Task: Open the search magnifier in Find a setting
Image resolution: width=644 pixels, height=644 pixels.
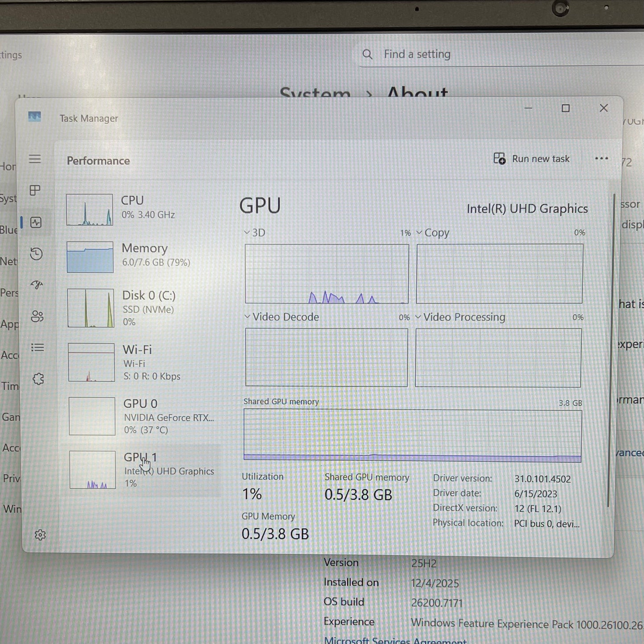Action: (x=367, y=54)
